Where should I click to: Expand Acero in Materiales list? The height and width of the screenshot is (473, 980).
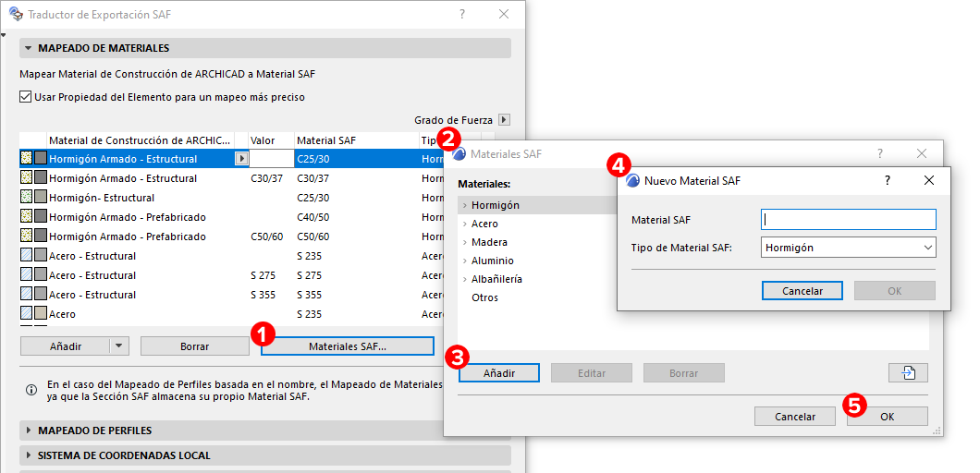pos(464,224)
